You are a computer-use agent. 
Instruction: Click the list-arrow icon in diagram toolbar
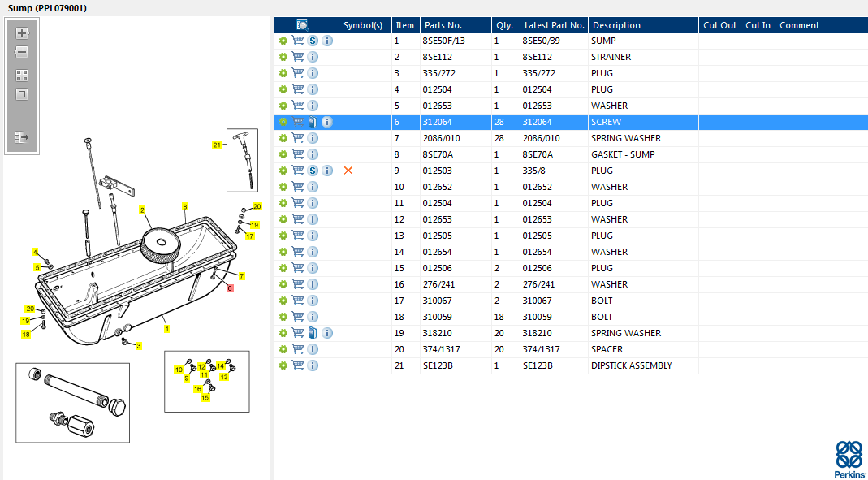coord(22,138)
